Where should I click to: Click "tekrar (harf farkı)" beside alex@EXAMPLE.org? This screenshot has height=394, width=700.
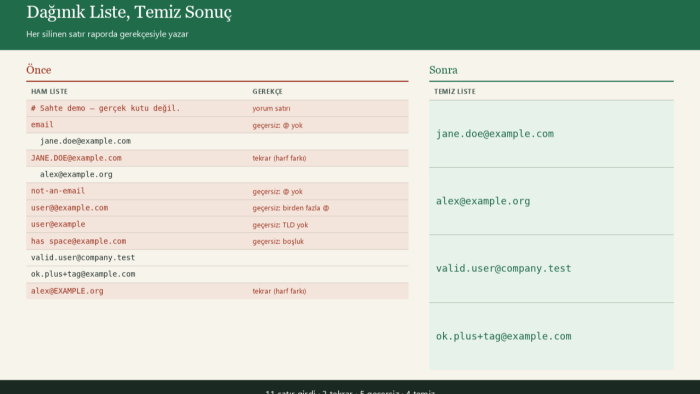tap(279, 291)
